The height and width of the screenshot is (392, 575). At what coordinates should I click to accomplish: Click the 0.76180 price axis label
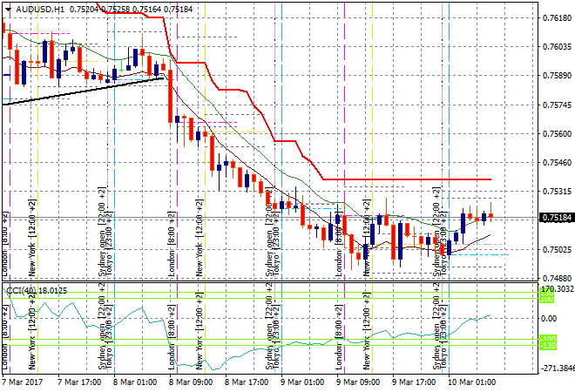click(555, 17)
